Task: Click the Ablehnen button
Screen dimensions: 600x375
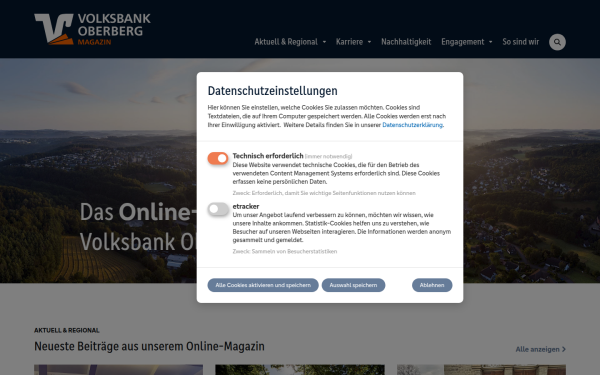Action: pyautogui.click(x=432, y=285)
